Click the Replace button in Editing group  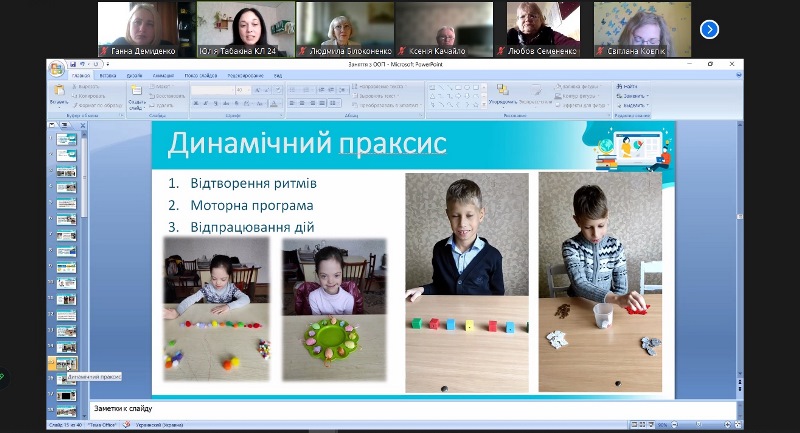pos(633,95)
